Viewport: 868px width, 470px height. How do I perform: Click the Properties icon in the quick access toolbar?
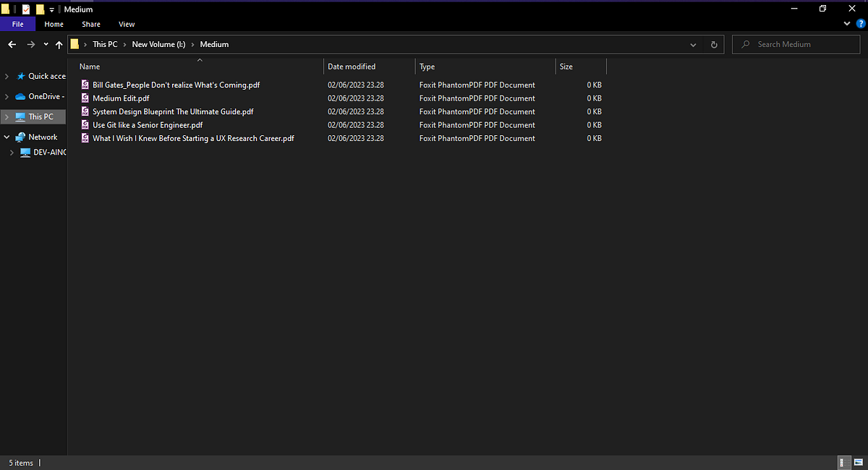pyautogui.click(x=26, y=9)
